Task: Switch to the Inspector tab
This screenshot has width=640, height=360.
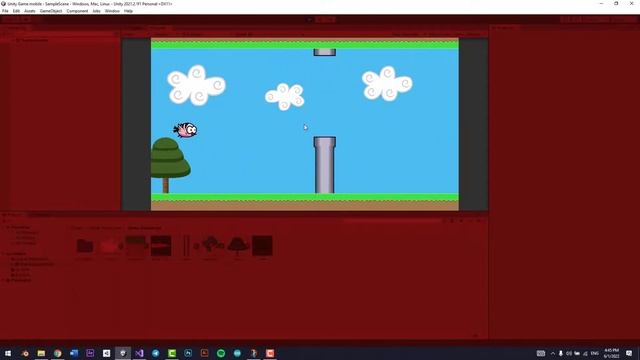Action: (x=504, y=28)
